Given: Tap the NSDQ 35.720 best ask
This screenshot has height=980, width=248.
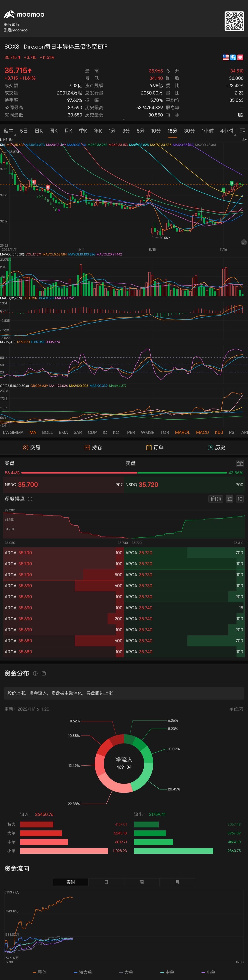Looking at the screenshot, I should (x=184, y=485).
